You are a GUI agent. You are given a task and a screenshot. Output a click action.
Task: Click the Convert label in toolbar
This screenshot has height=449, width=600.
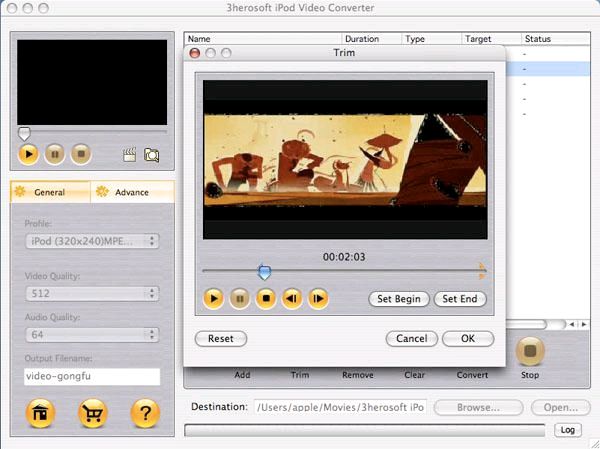coord(472,375)
